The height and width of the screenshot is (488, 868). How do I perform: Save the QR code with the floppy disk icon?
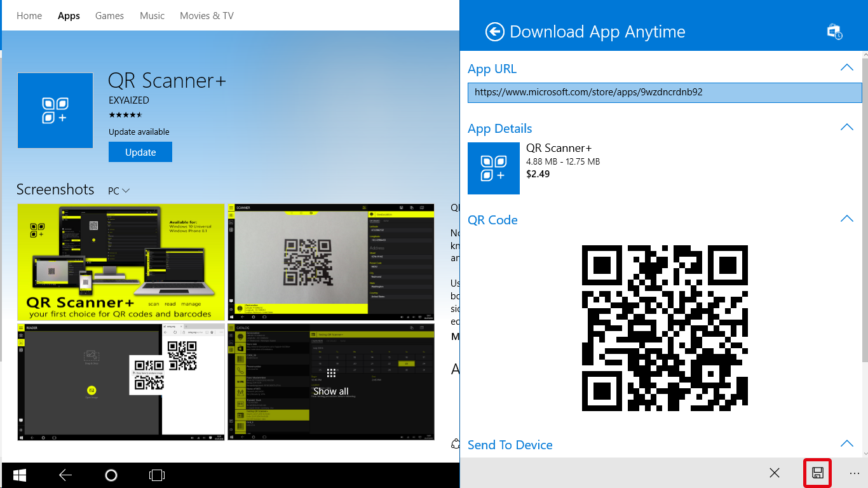coord(818,473)
